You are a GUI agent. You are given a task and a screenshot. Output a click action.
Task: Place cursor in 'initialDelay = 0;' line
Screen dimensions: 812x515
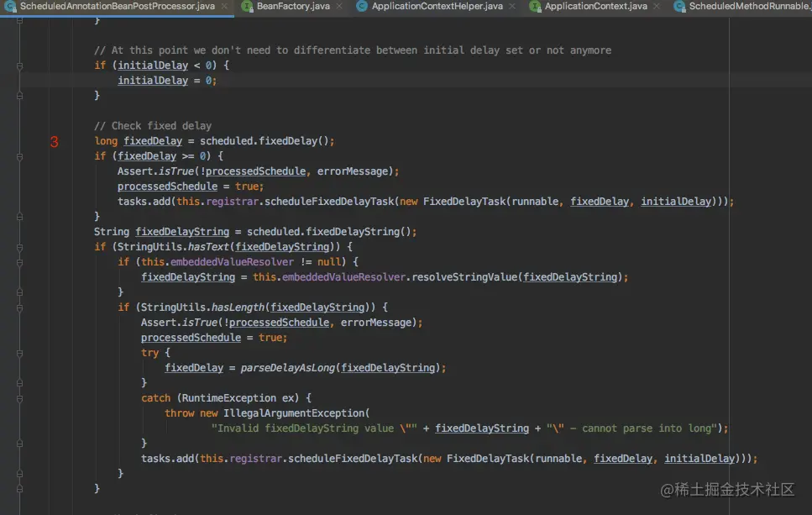click(x=167, y=81)
